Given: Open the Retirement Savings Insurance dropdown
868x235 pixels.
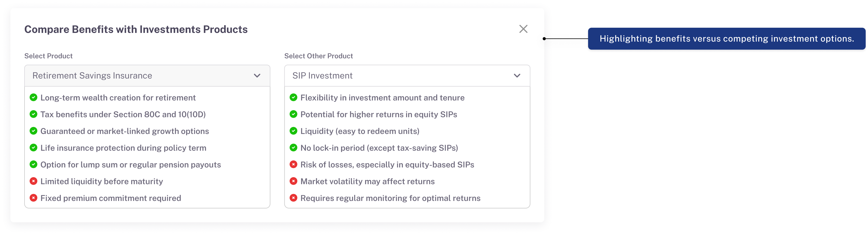Looking at the screenshot, I should pos(147,75).
